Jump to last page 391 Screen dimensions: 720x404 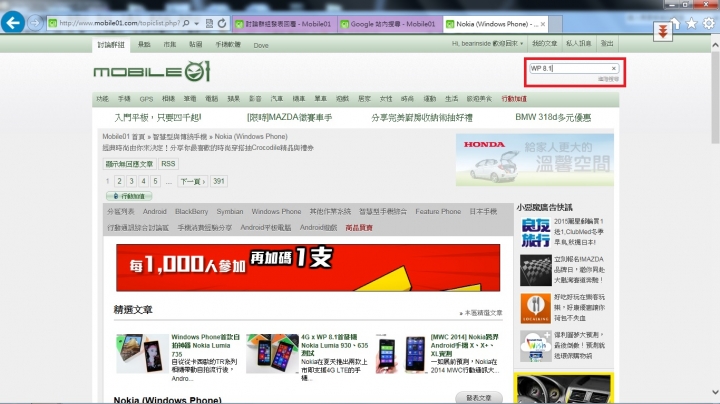coord(219,181)
